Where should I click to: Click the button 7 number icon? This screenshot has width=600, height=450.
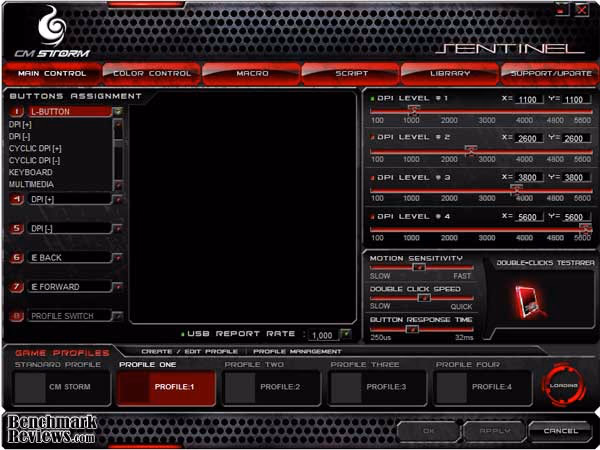(16, 287)
